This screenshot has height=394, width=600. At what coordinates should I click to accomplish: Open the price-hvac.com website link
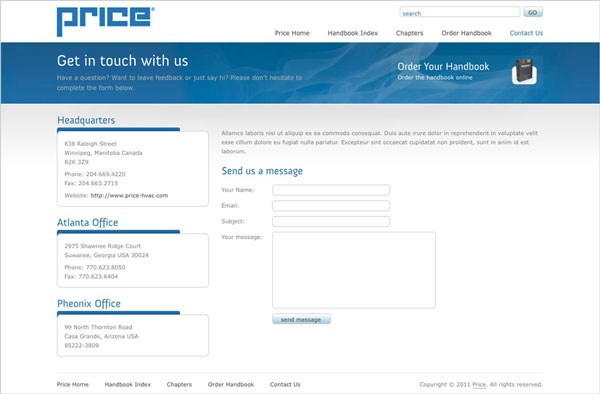129,195
